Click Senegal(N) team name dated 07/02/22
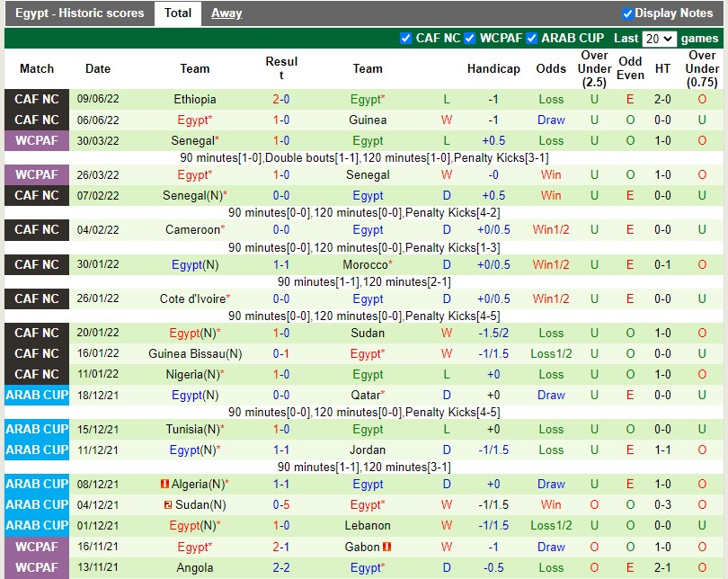The width and height of the screenshot is (728, 579). point(192,195)
